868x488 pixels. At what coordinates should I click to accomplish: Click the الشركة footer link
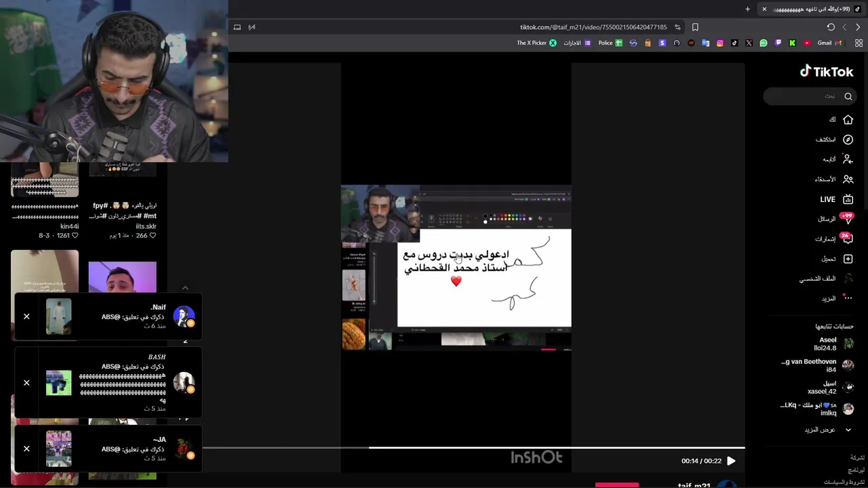857,457
